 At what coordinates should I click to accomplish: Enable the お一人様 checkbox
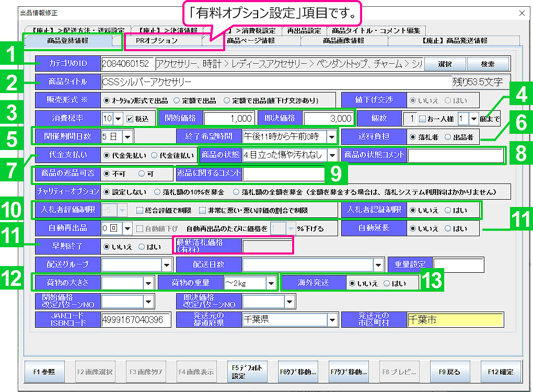click(x=422, y=119)
